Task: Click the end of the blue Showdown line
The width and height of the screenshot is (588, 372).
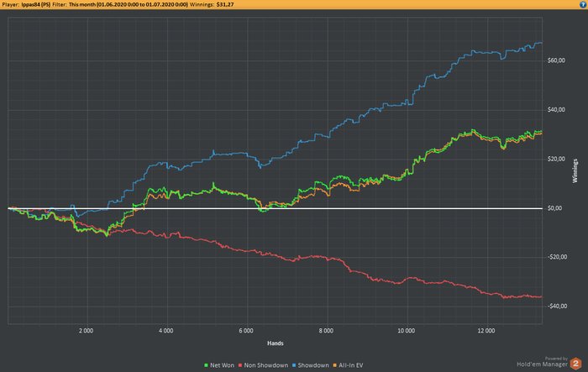Action: 542,43
